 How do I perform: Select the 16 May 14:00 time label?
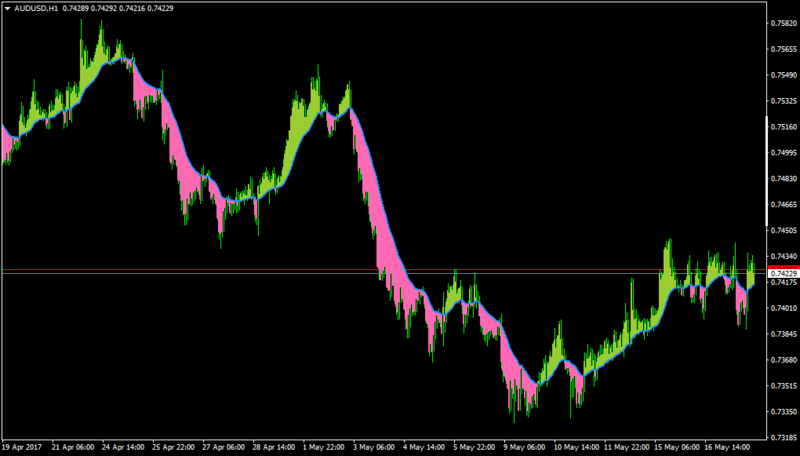[x=726, y=447]
